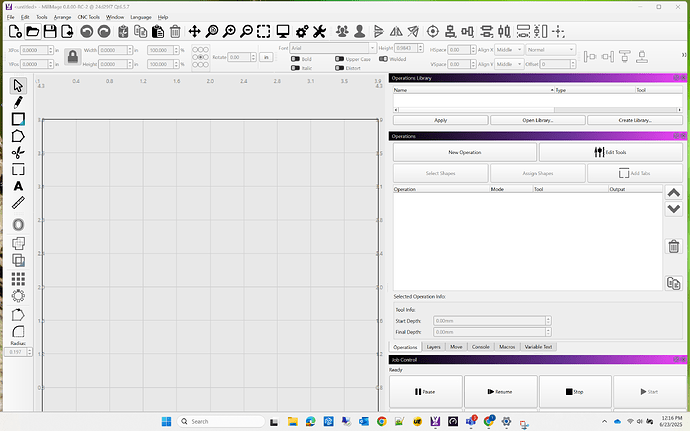Click Zoom Out magnifier icon
690x431 pixels.
pyautogui.click(x=246, y=31)
